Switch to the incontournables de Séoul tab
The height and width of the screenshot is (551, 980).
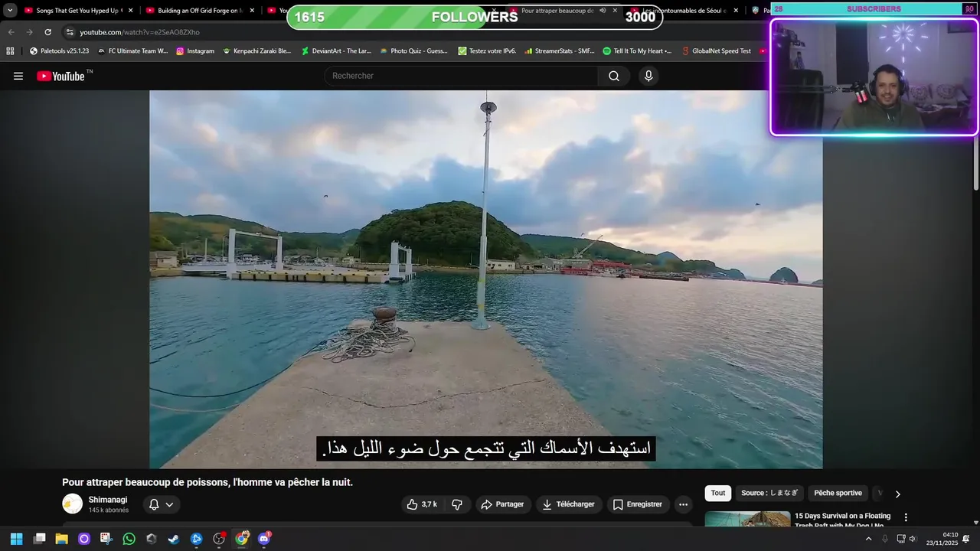click(684, 11)
